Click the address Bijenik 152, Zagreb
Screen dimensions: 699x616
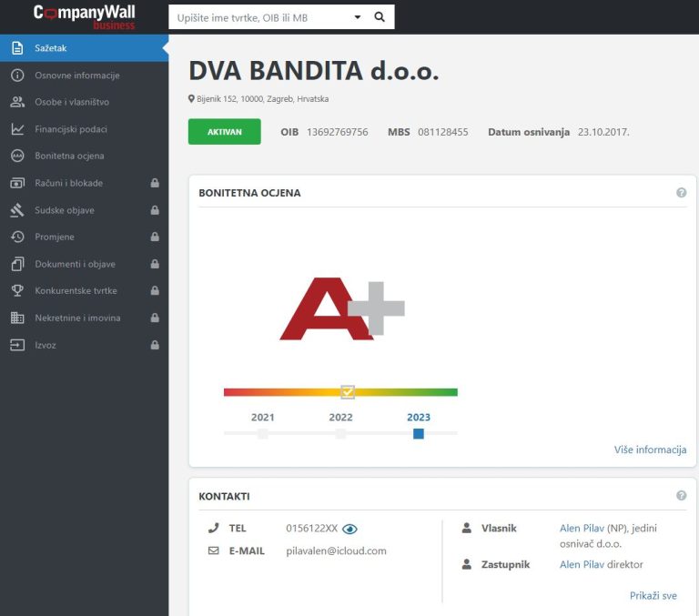pos(262,99)
